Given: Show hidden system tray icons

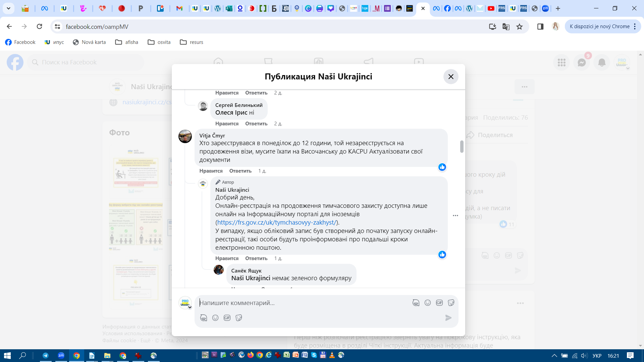Looking at the screenshot, I should tap(554, 356).
